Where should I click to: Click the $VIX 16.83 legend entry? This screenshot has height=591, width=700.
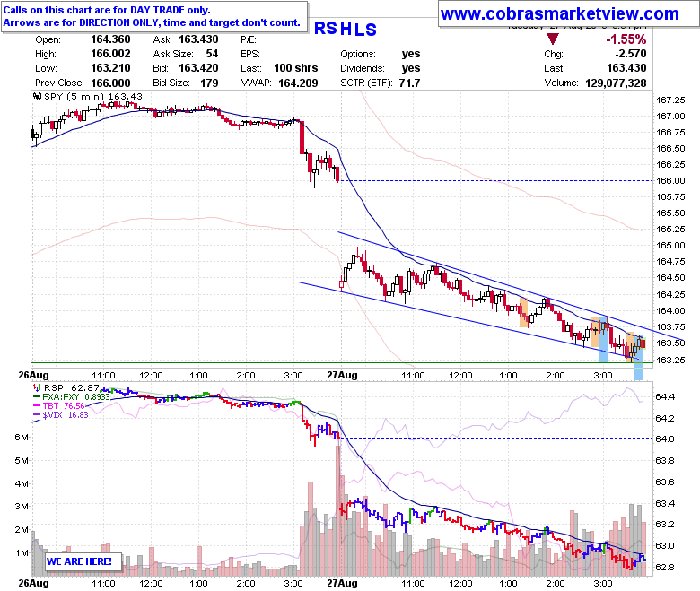click(x=61, y=415)
